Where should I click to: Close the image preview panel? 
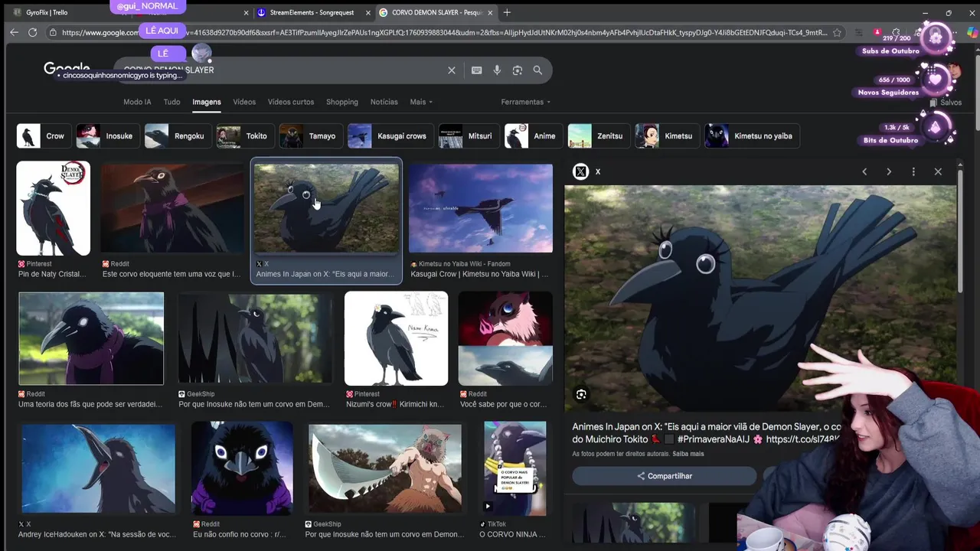(x=938, y=171)
